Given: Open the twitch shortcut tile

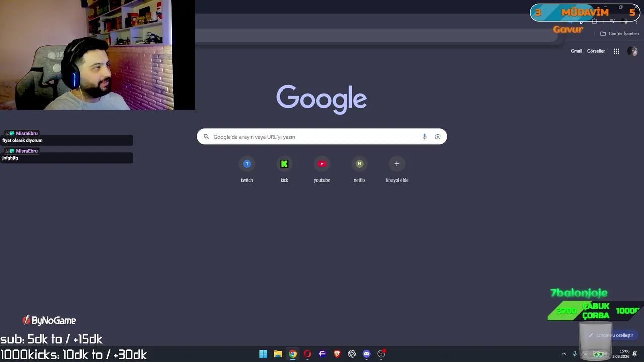Looking at the screenshot, I should pos(247,169).
